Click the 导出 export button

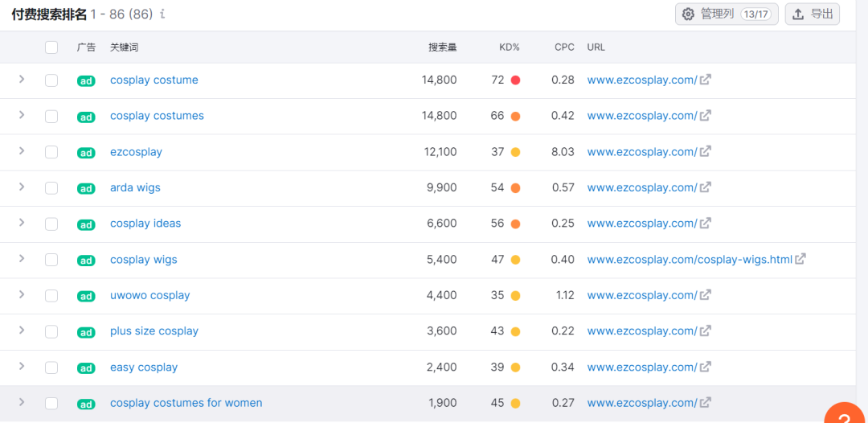click(812, 14)
